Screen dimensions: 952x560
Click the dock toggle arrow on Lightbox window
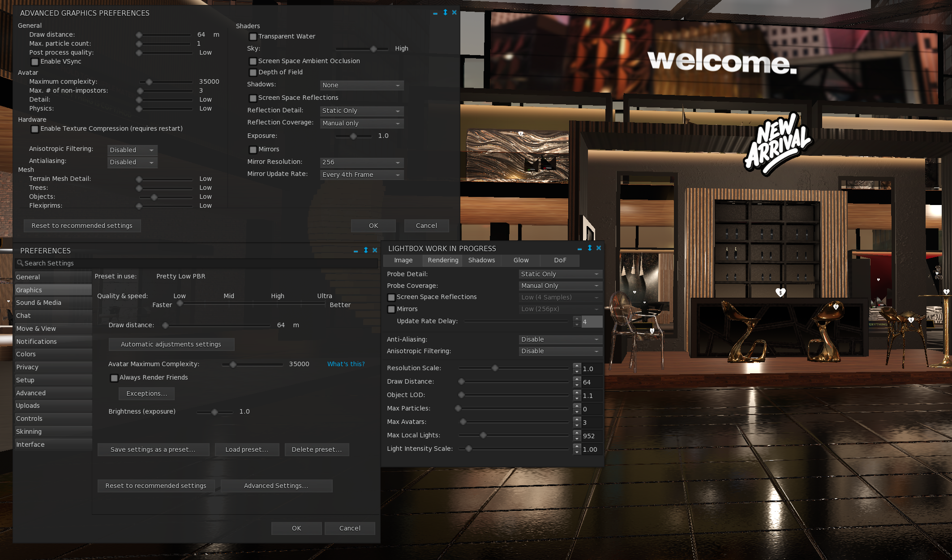(x=590, y=248)
